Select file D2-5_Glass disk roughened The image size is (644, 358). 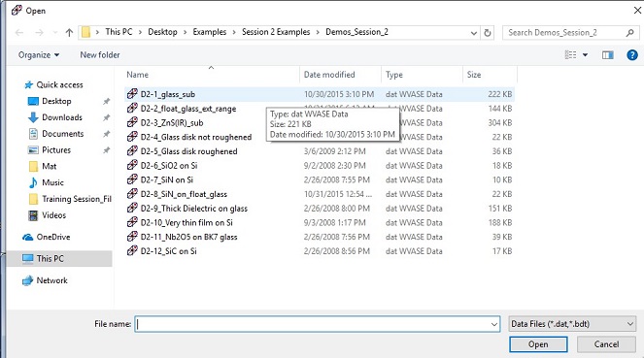pyautogui.click(x=189, y=151)
